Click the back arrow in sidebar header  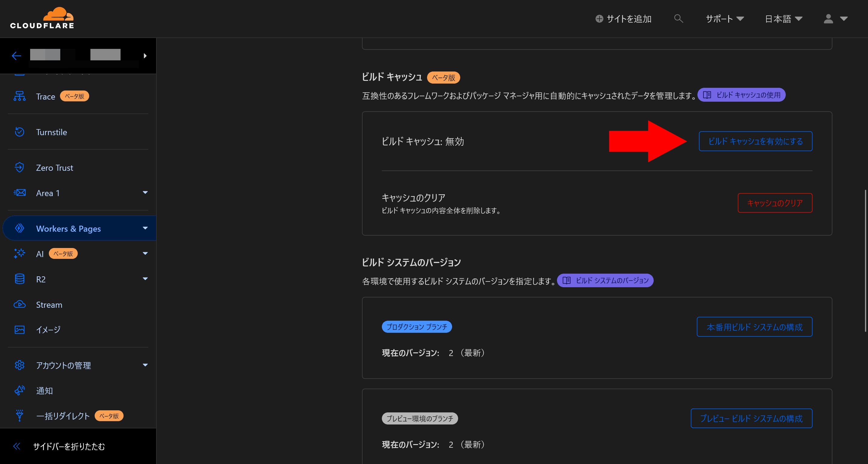pos(17,56)
